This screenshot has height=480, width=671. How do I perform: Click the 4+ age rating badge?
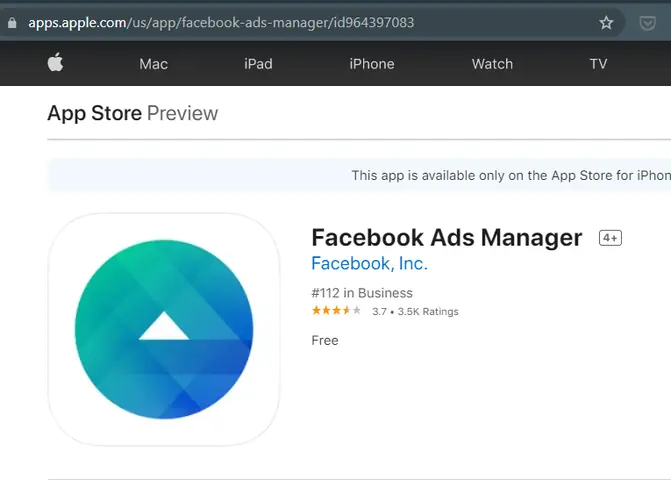(610, 238)
